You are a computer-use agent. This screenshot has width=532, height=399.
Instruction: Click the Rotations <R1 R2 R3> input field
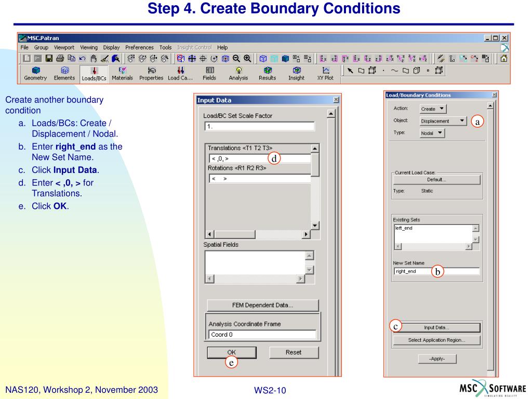tap(260, 179)
